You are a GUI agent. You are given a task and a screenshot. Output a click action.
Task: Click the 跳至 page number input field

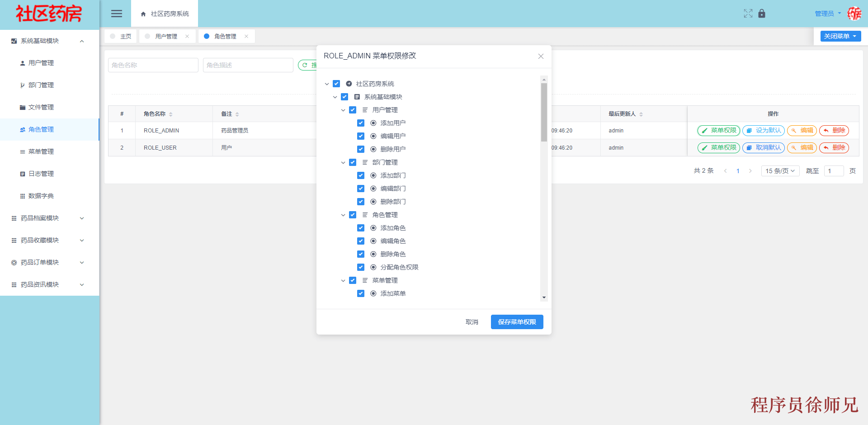[x=834, y=171]
